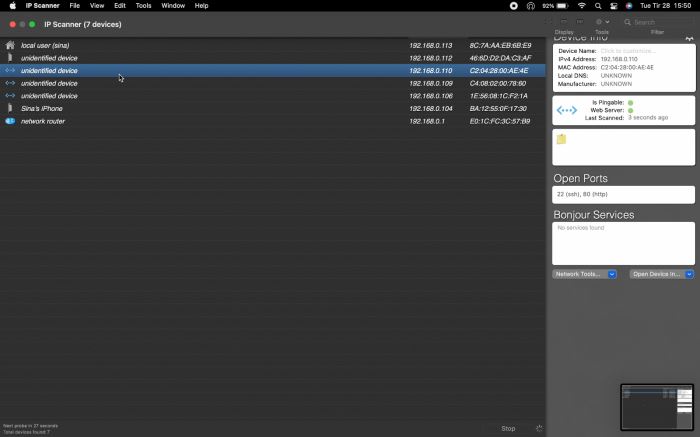The height and width of the screenshot is (437, 700).
Task: Click the date and time in the menu bar
Action: (x=666, y=6)
